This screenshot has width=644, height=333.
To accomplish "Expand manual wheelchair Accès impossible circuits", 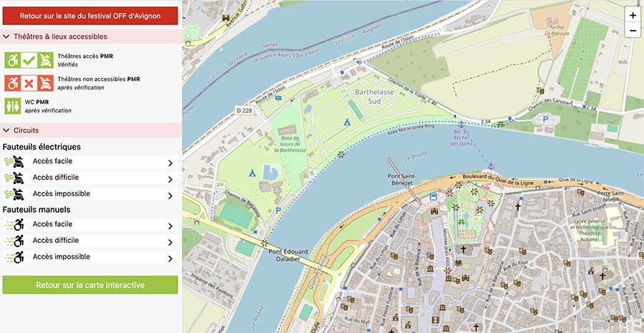I will point(170,259).
